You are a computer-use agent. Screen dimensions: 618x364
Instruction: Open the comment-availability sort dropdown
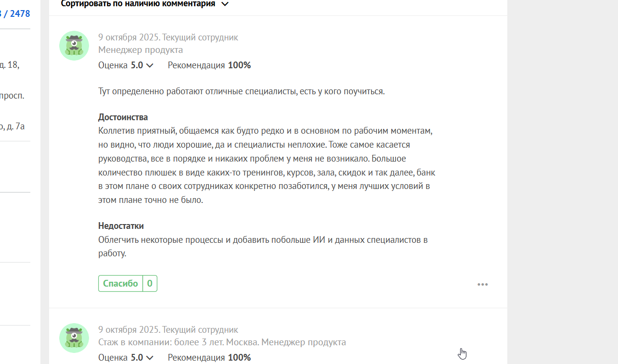pyautogui.click(x=144, y=4)
